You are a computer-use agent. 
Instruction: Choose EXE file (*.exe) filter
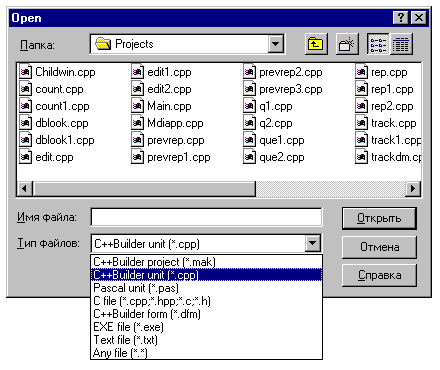(x=206, y=327)
